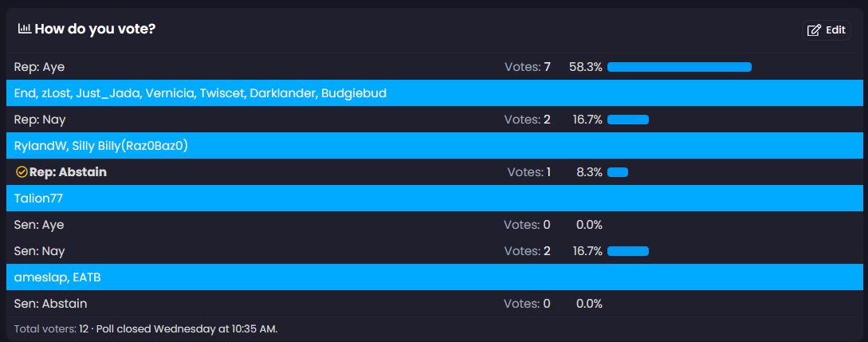868x342 pixels.
Task: Click the Rep: Aye voter names row
Action: point(200,93)
